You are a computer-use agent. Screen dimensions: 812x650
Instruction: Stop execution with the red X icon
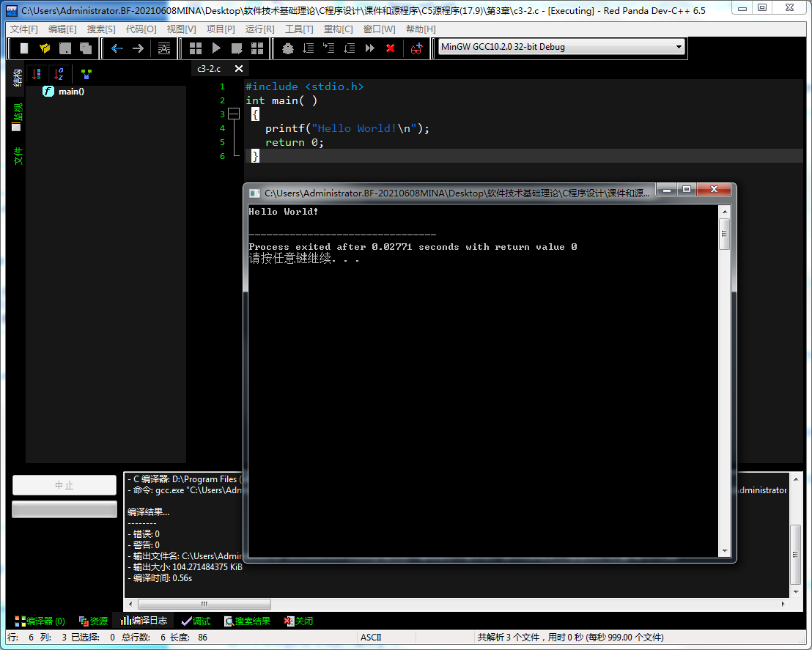tap(391, 48)
